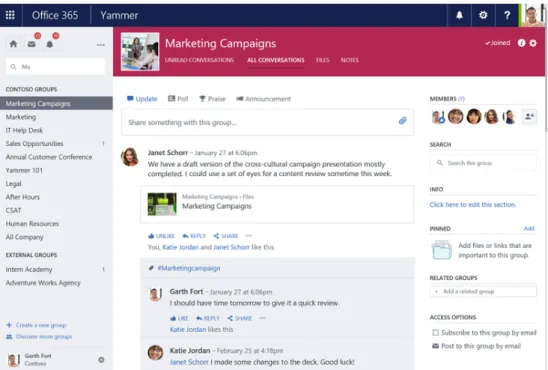Open sidebar notifications bell icon
Viewport: 548px width, 370px height.
coord(50,44)
